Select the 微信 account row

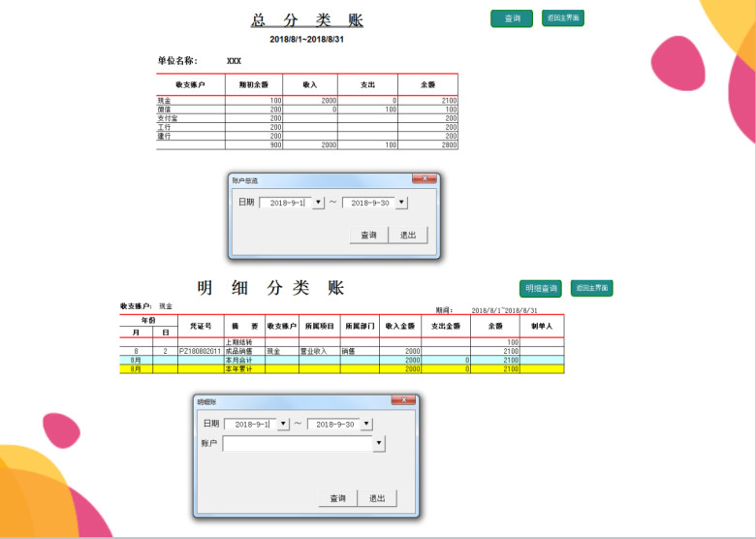tap(307, 110)
